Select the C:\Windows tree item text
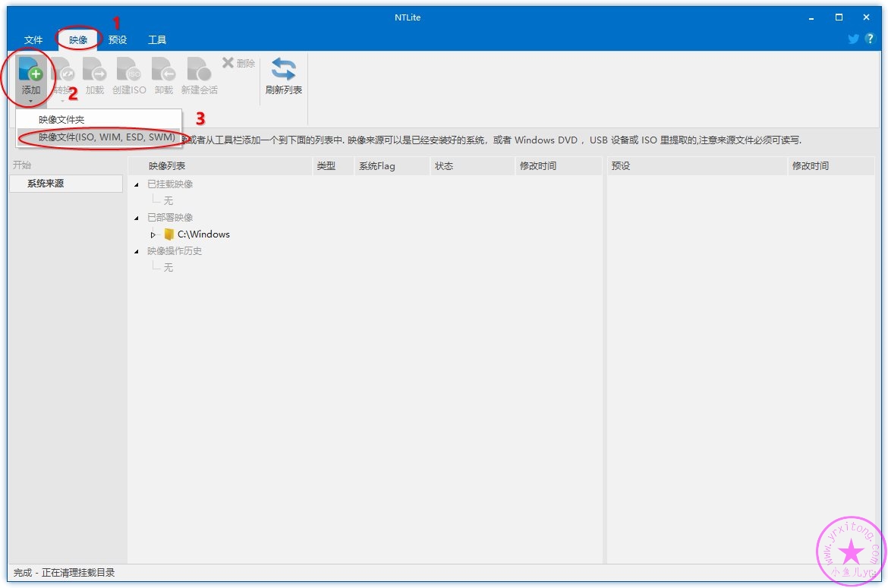888x588 pixels. pos(203,234)
